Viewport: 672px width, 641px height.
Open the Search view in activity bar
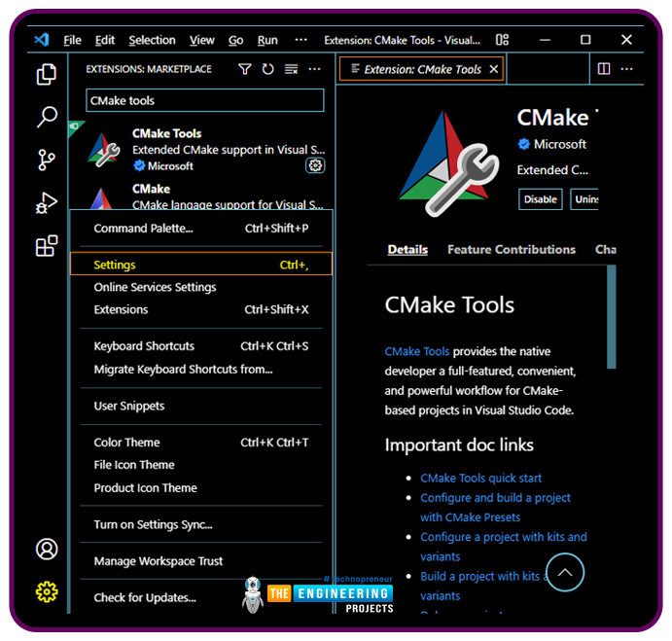pyautogui.click(x=47, y=117)
